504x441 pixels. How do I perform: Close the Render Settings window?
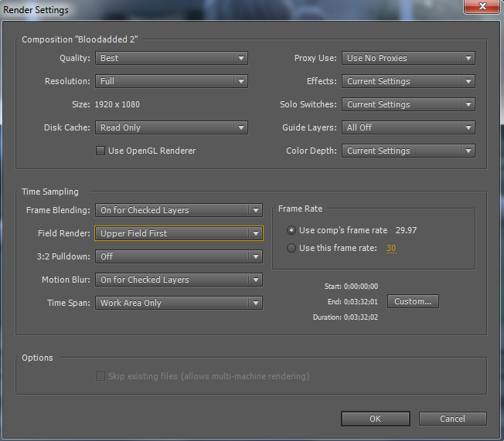pos(482,6)
